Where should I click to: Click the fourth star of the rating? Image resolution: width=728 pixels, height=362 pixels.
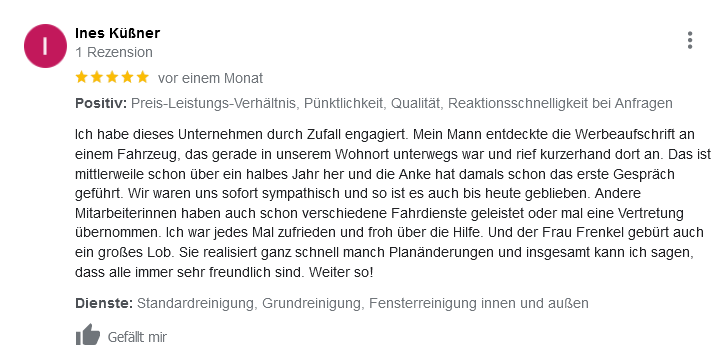127,77
